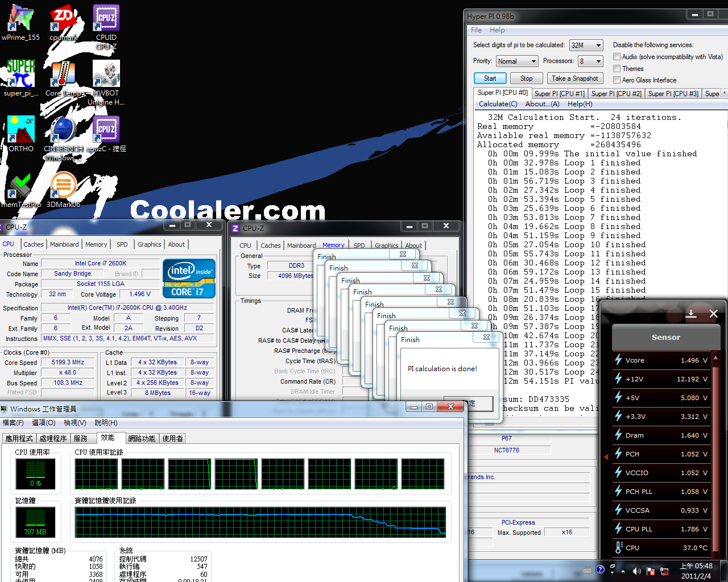Open the pi digits 32M dropdown
This screenshot has width=728, height=582.
click(586, 45)
